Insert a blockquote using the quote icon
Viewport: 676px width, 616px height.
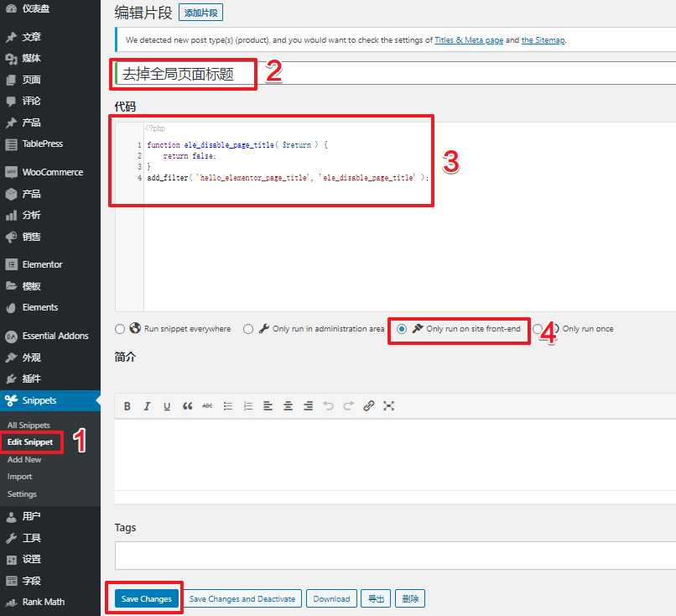click(x=187, y=406)
